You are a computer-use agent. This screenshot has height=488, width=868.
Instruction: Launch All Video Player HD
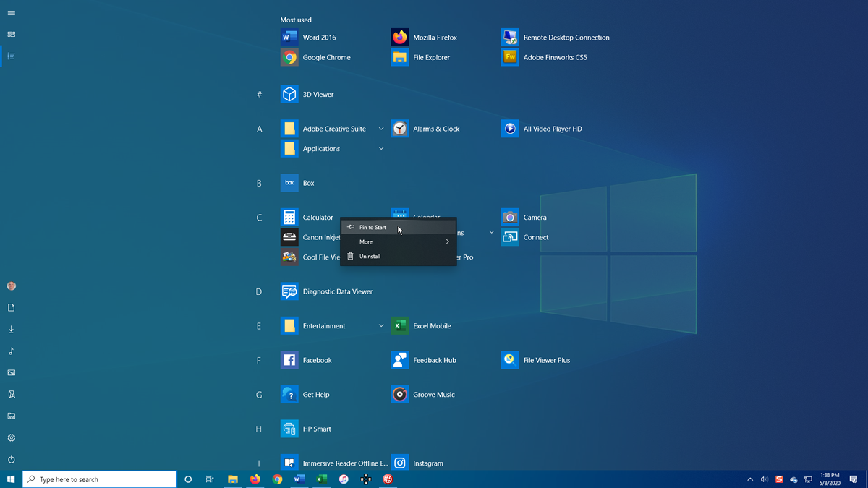(x=542, y=129)
